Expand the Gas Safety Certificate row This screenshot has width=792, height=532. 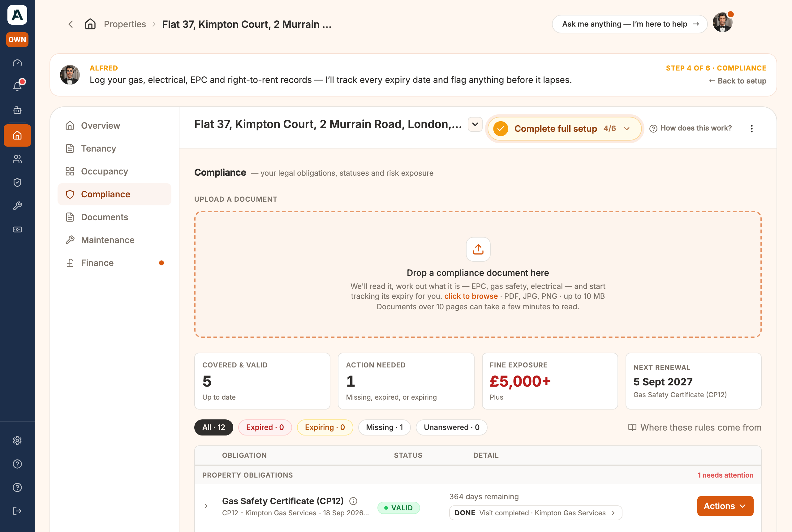pos(206,506)
